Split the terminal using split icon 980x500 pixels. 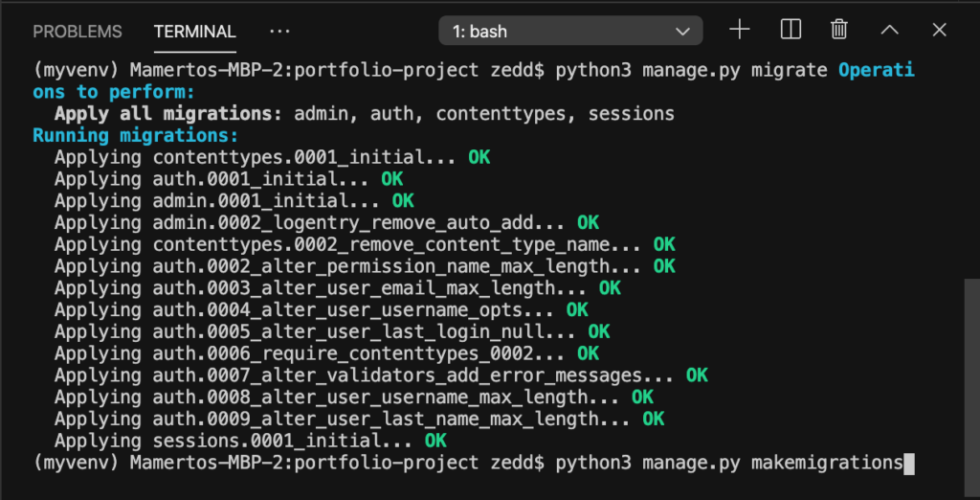coord(791,30)
